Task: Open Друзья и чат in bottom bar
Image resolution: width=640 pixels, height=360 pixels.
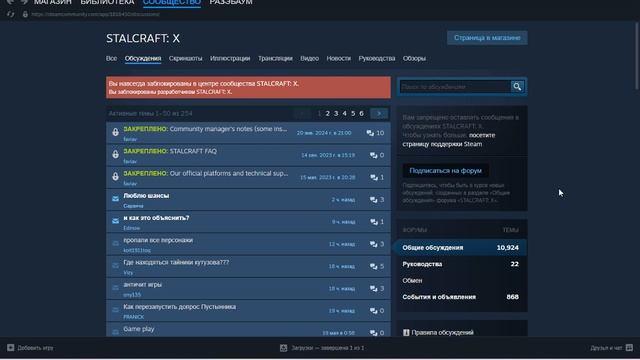Action: point(611,348)
